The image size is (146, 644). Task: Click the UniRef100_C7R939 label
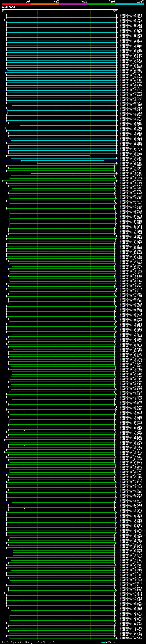131,490
